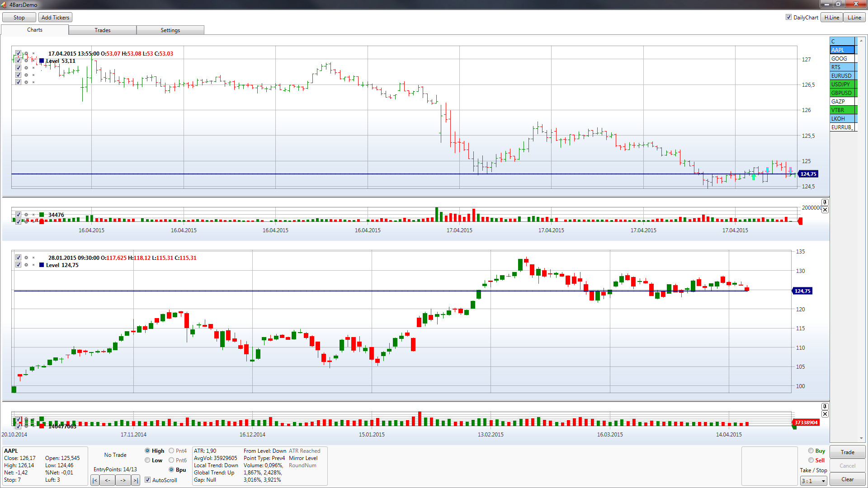Disable the AutoScroll checkbox
This screenshot has width=868, height=488.
pos(147,480)
